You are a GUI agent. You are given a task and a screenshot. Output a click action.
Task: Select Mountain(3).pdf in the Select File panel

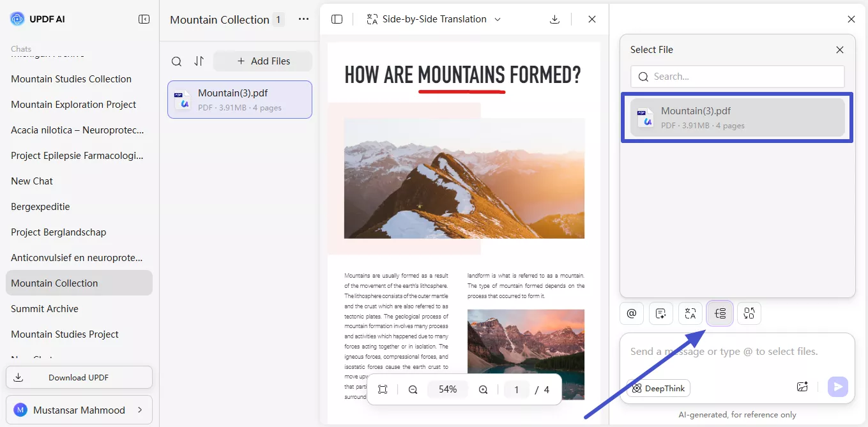(x=736, y=117)
